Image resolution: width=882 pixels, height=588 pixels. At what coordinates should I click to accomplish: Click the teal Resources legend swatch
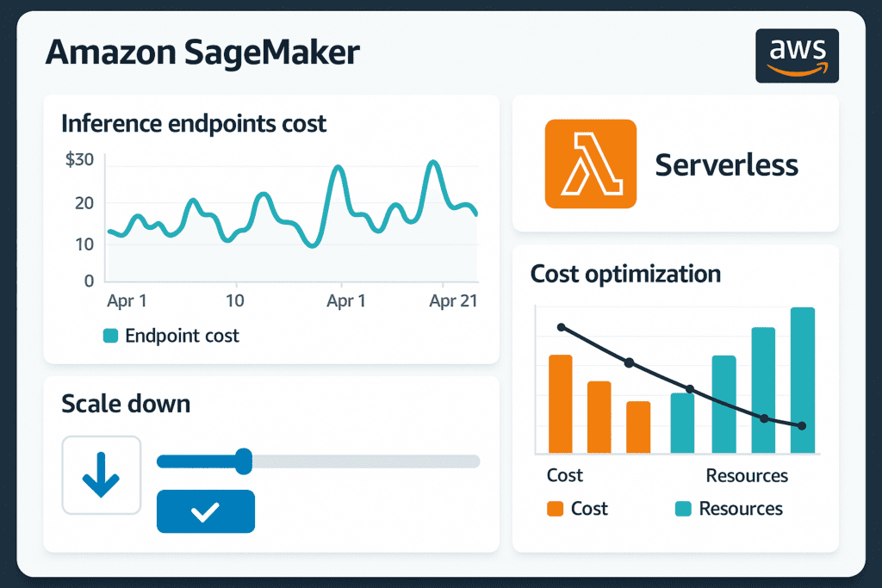point(683,509)
